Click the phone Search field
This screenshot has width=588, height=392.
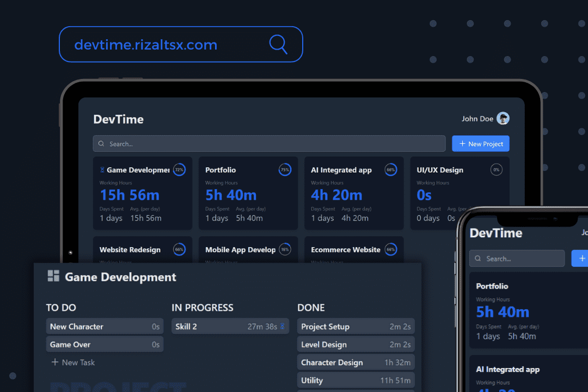[x=517, y=259]
